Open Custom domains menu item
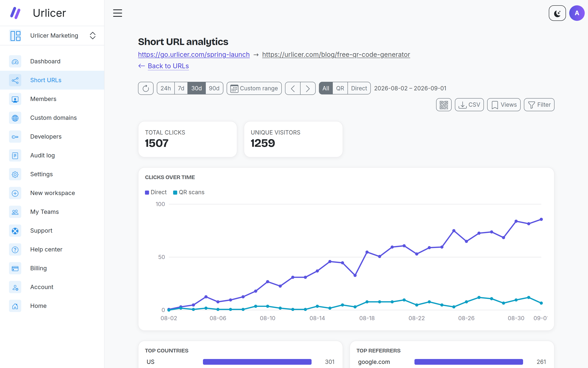The image size is (588, 368). pos(52,118)
